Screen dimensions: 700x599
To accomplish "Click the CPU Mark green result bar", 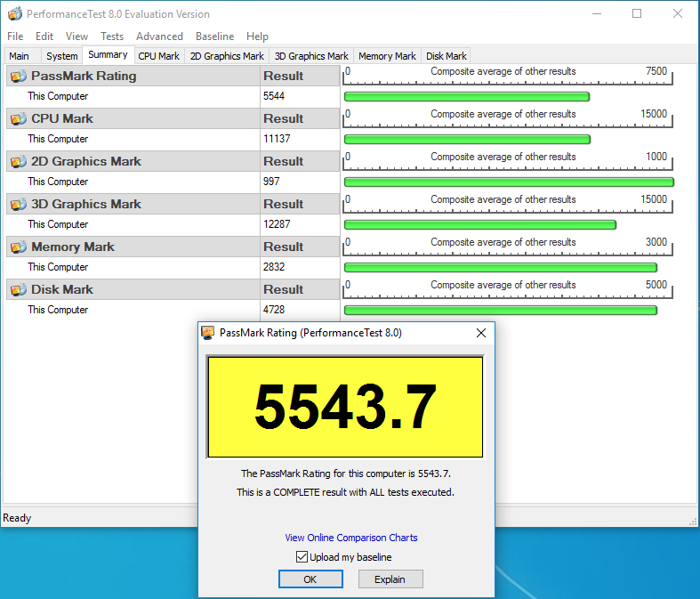I will coord(468,140).
